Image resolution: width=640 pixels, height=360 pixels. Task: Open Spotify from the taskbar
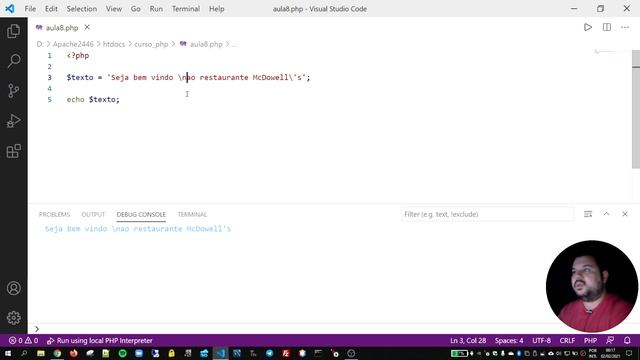pos(122,353)
